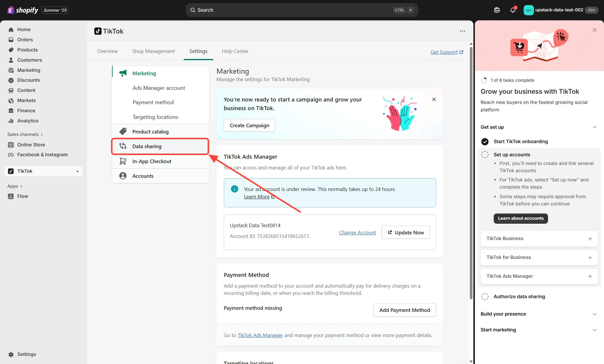Click the In-App Checkout cart icon

(x=123, y=161)
